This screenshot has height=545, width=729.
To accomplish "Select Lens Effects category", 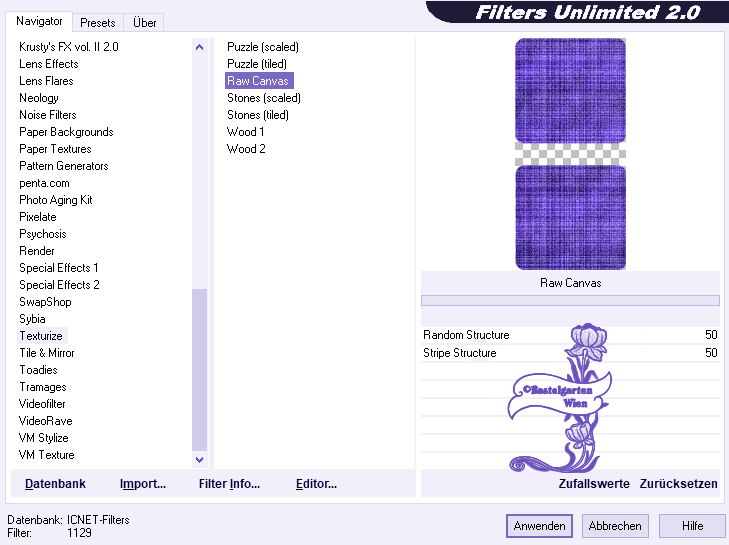I will pyautogui.click(x=49, y=64).
